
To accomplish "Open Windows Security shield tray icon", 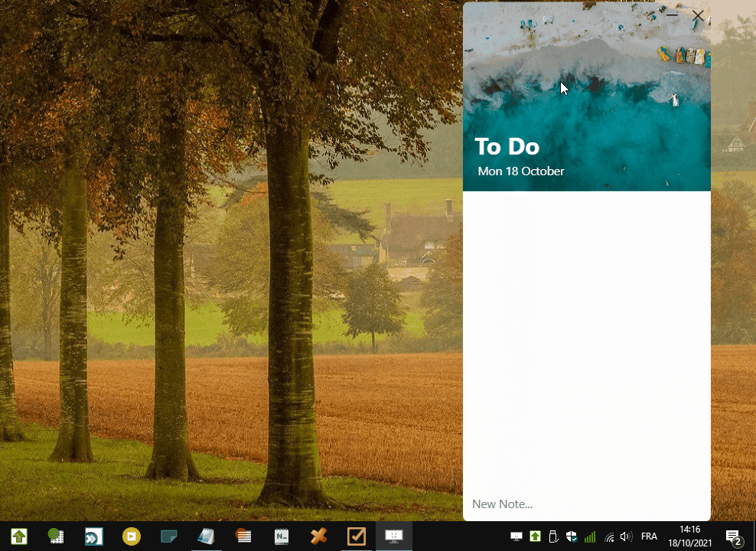I will click(x=572, y=536).
